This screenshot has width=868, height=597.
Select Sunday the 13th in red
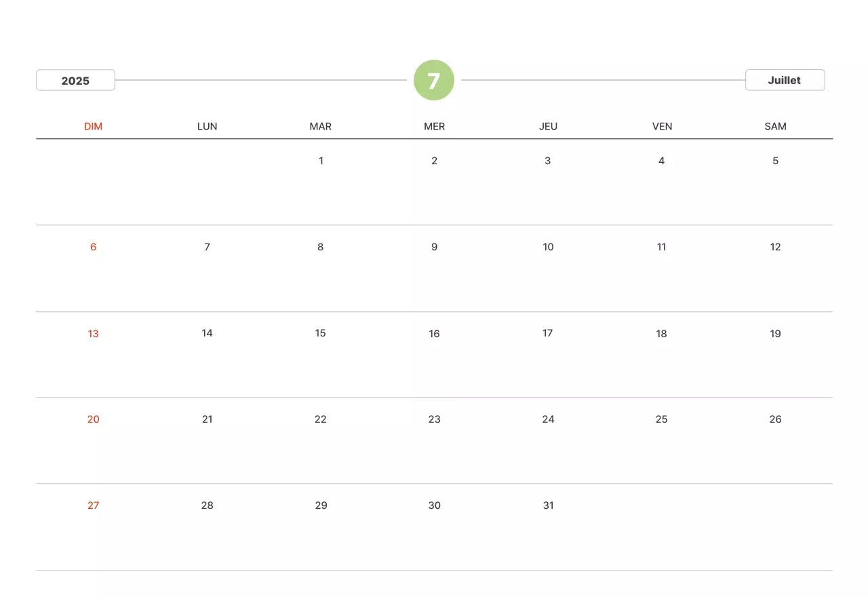click(x=93, y=333)
